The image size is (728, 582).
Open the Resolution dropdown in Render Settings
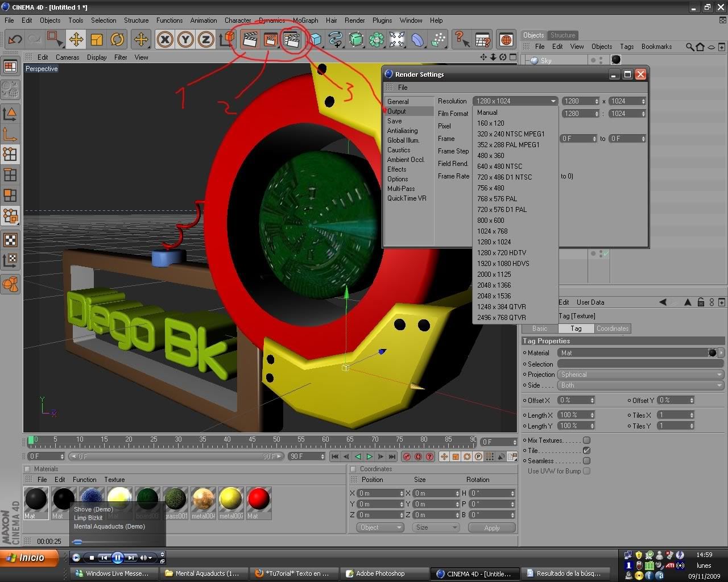(515, 101)
